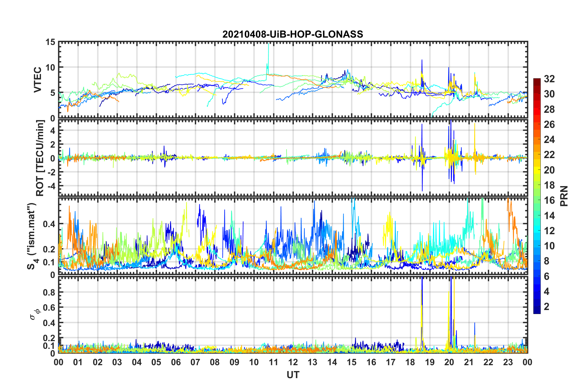Click the 0.4 tick on the S4 axis
The height and width of the screenshot is (392, 586).
pos(49,224)
